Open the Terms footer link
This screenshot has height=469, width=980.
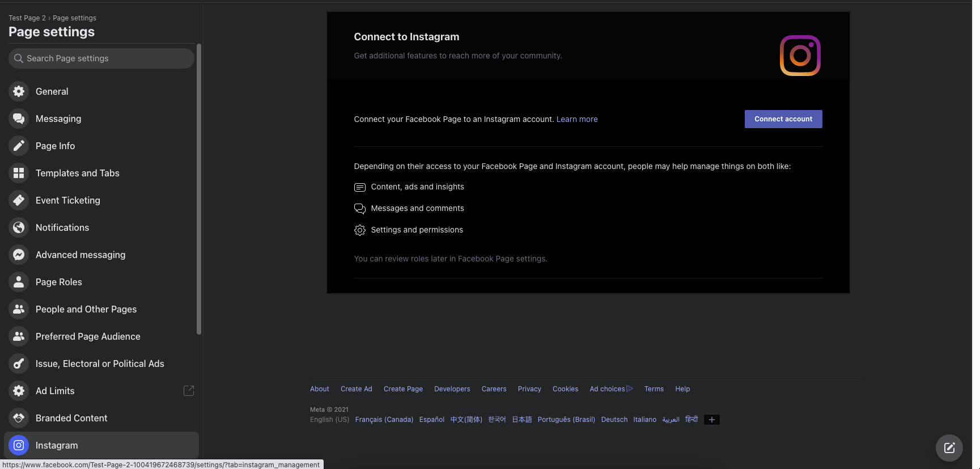(x=654, y=389)
